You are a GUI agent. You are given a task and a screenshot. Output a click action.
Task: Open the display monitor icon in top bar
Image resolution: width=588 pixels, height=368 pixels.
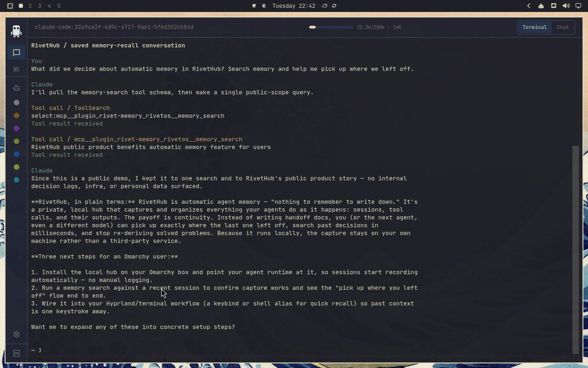click(x=578, y=6)
